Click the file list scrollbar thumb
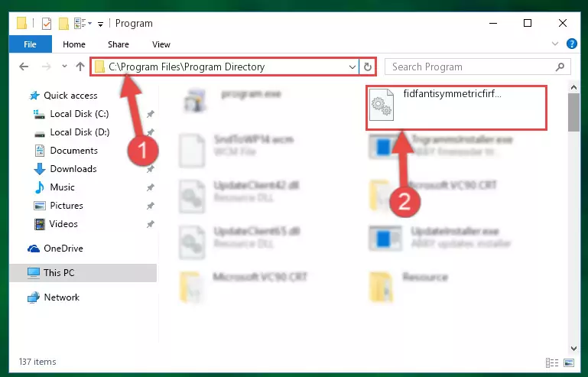Screen dimensions: 588x377 click(573, 112)
